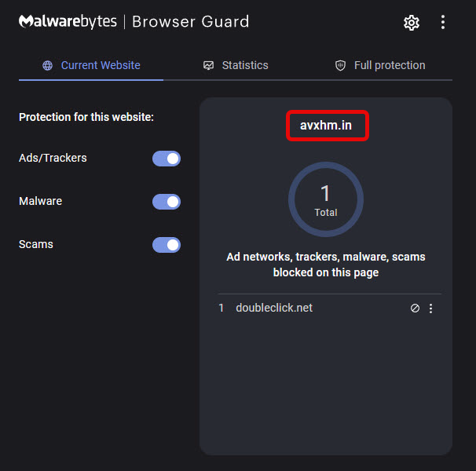The image size is (476, 471).
Task: Click the Scams label
Action: tap(36, 244)
